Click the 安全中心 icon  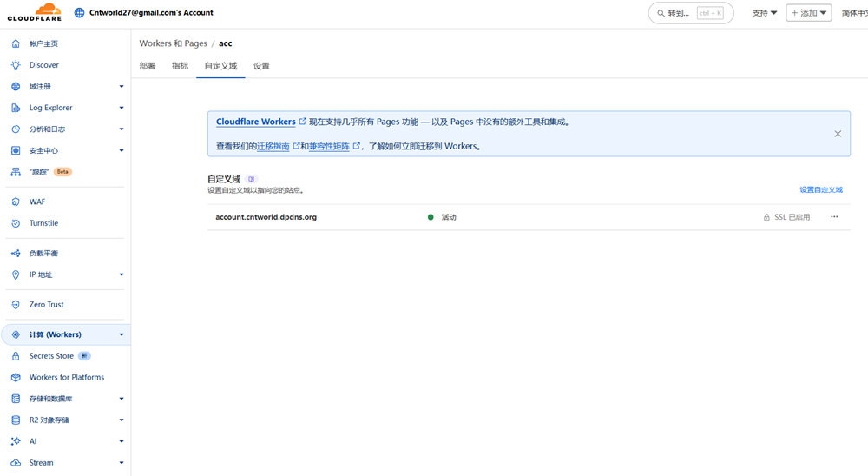16,151
